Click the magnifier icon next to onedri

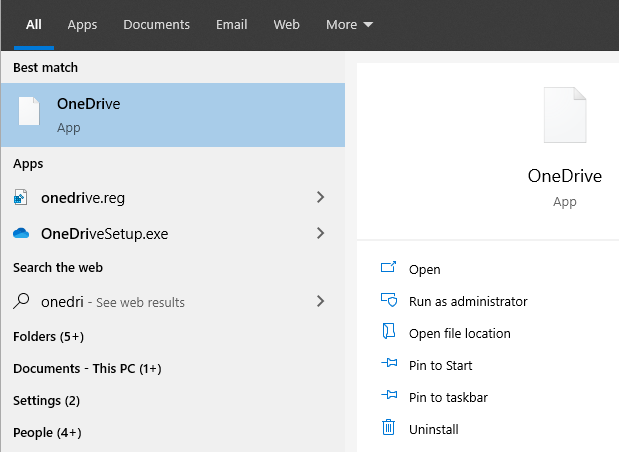click(x=21, y=301)
